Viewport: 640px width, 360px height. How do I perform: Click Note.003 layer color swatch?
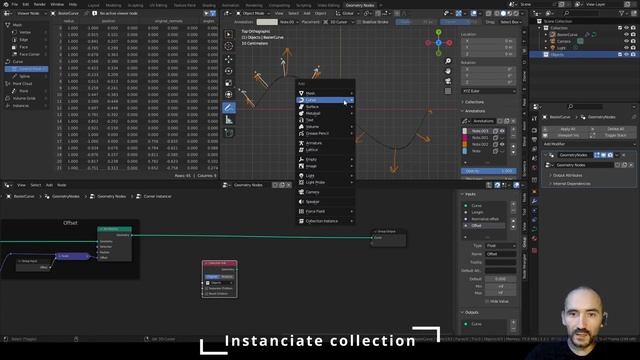click(x=464, y=131)
